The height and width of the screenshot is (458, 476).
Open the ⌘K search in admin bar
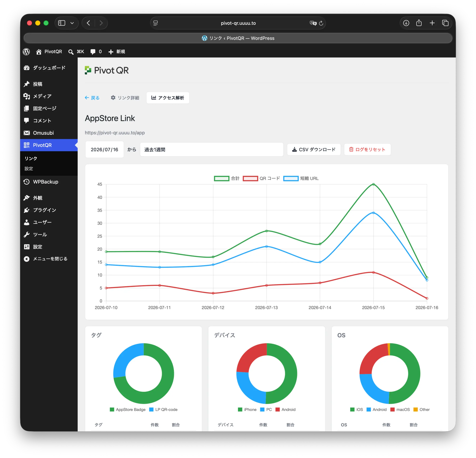point(76,51)
